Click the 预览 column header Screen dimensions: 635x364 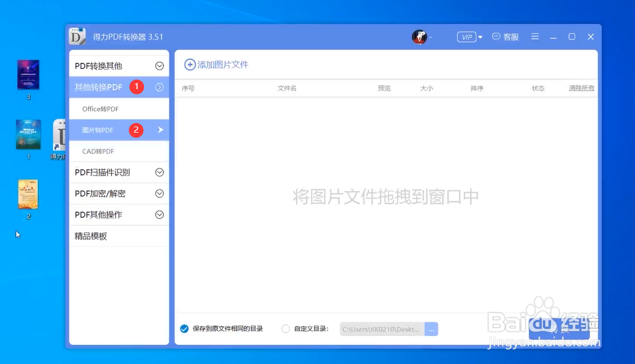(x=384, y=88)
